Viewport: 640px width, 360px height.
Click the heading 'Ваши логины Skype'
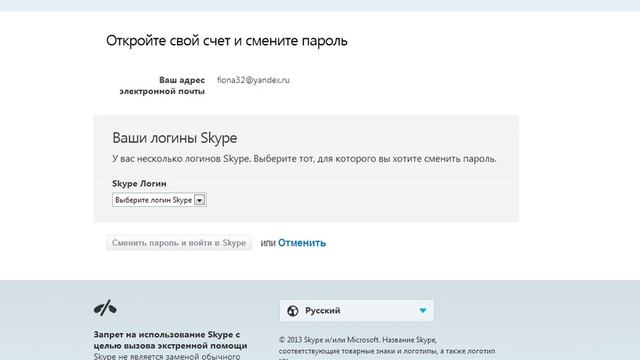tap(175, 138)
